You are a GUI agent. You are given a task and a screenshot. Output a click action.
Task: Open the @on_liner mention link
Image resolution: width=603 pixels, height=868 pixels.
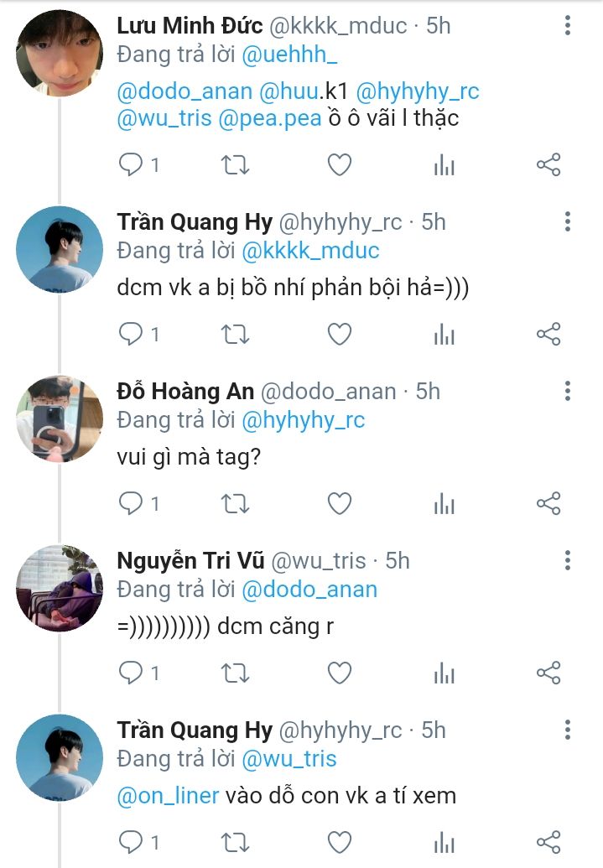pos(169,796)
